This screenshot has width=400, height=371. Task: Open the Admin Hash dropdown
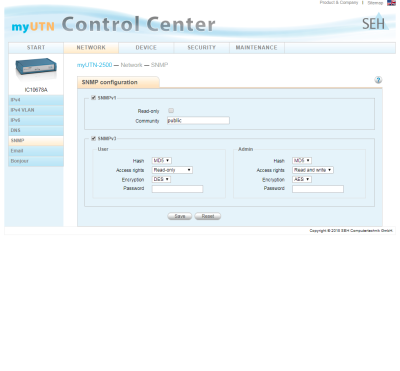[x=302, y=161]
